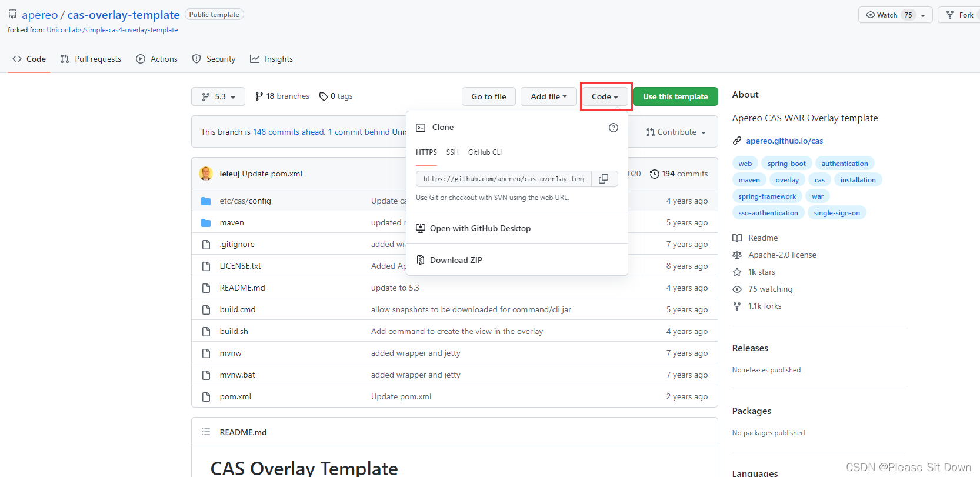Click the file icon next to mvnw.bat
This screenshot has width=980, height=477.
(x=206, y=375)
